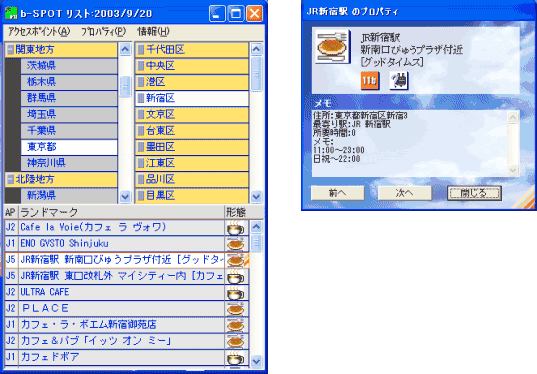Click the memo box scrollbar down arrow
The image size is (537, 374).
pos(513,170)
